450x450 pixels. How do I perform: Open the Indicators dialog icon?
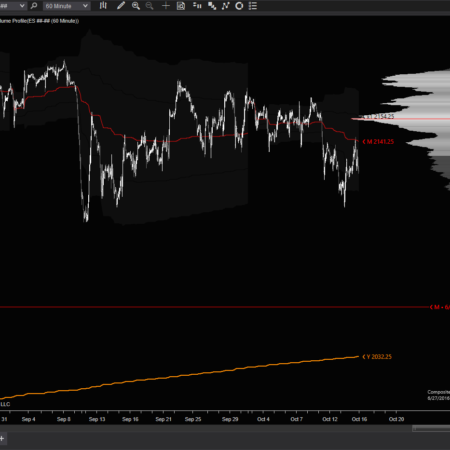point(226,6)
